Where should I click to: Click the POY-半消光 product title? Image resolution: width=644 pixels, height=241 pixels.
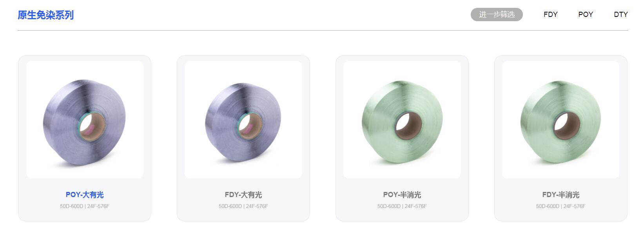tap(402, 195)
